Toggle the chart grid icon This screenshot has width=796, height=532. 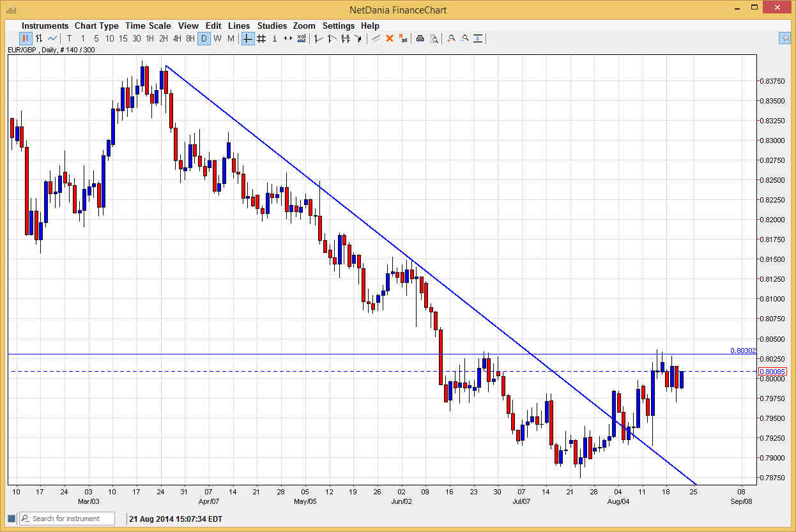(261, 38)
